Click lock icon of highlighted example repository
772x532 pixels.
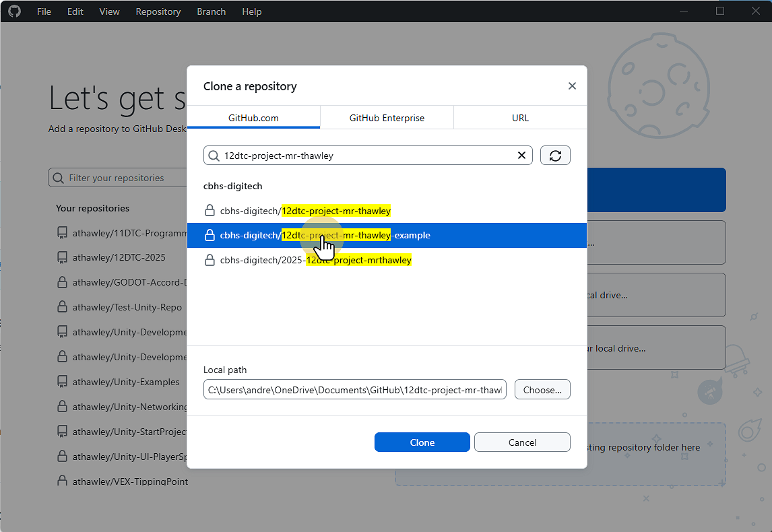pos(210,236)
